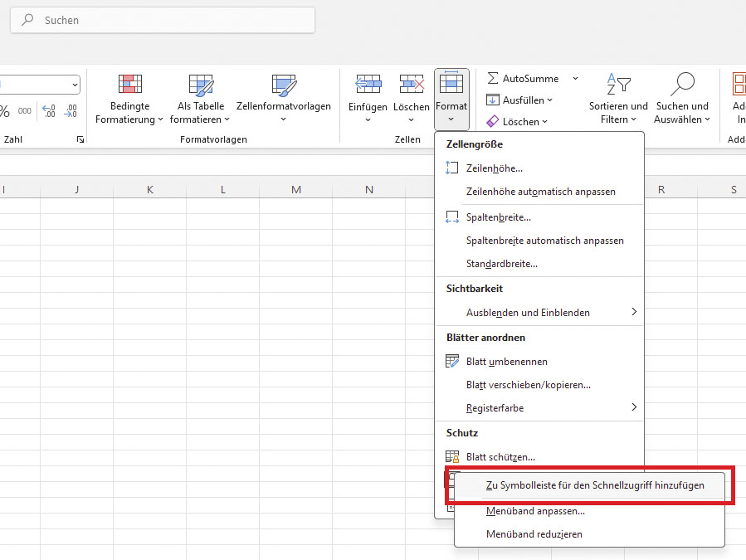Screen dimensions: 746x560
Task: Apply Prozentformat with the % icon
Action: [4, 112]
